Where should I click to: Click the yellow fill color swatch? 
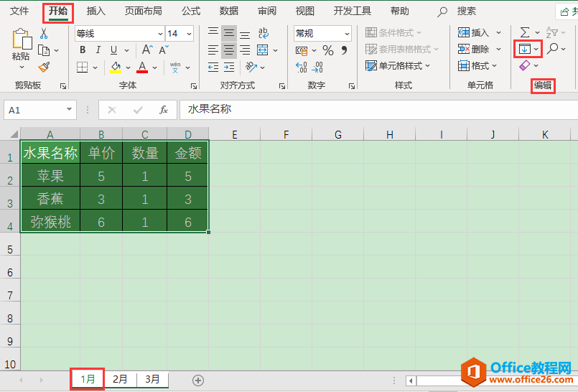pos(116,67)
